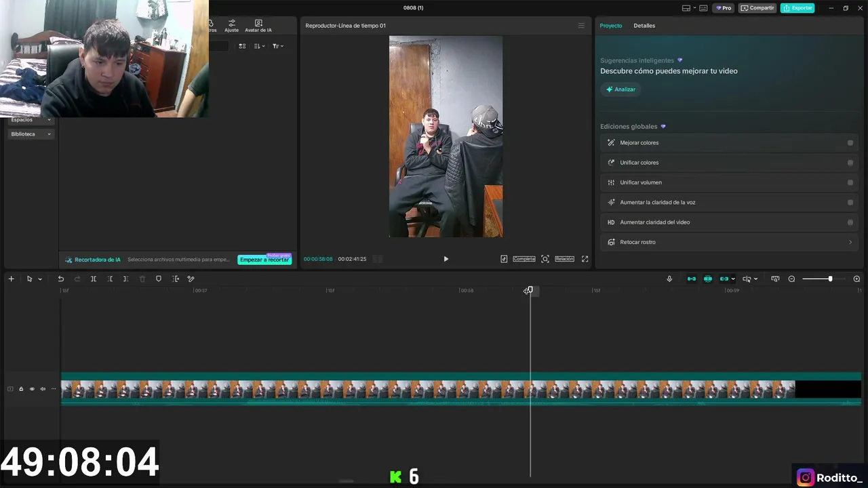868x488 pixels.
Task: Open the Ajuste tab in top toolbar
Action: 231,26
